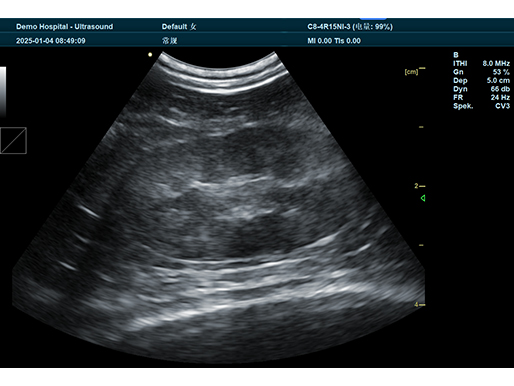Click the 2025-01-04 date and time display

[51, 41]
